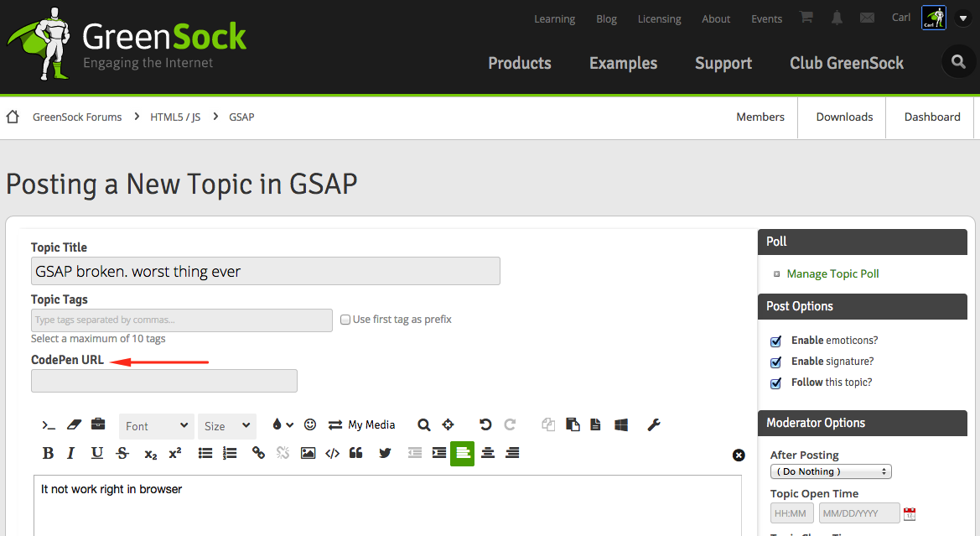This screenshot has width=980, height=536.
Task: Open the user menu arrow beside the avatar
Action: [x=963, y=18]
